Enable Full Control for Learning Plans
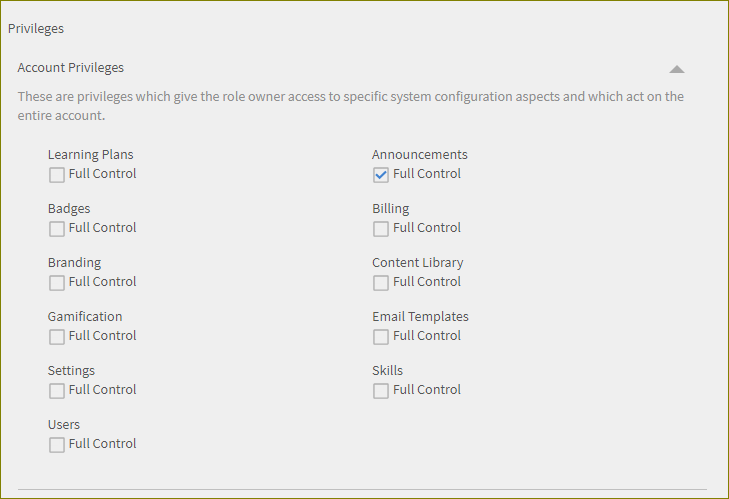 [57, 175]
